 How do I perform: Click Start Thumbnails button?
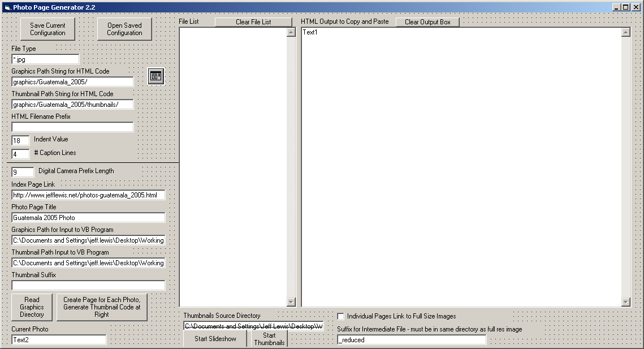[269, 339]
